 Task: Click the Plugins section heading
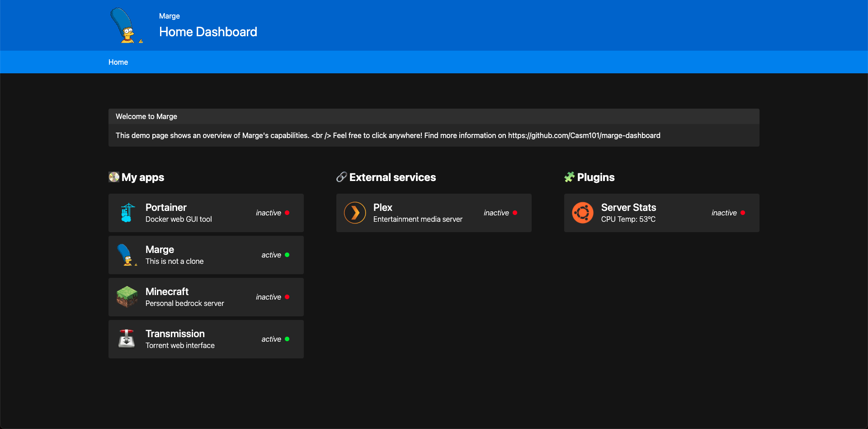(x=596, y=177)
